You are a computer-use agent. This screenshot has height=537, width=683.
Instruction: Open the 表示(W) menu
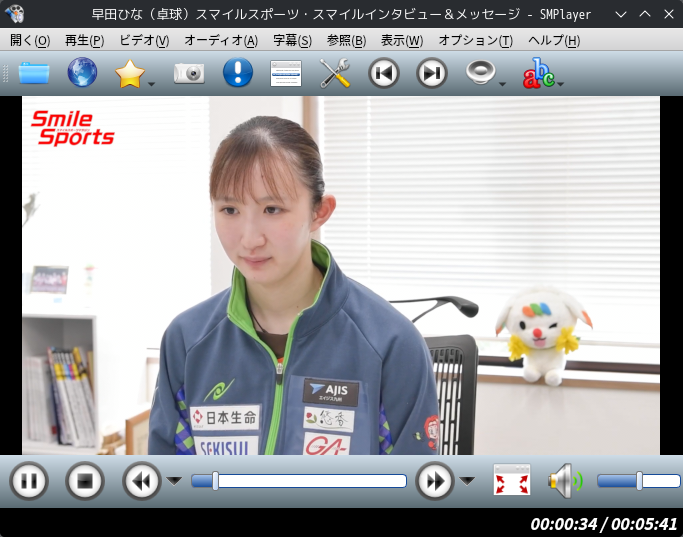(402, 41)
